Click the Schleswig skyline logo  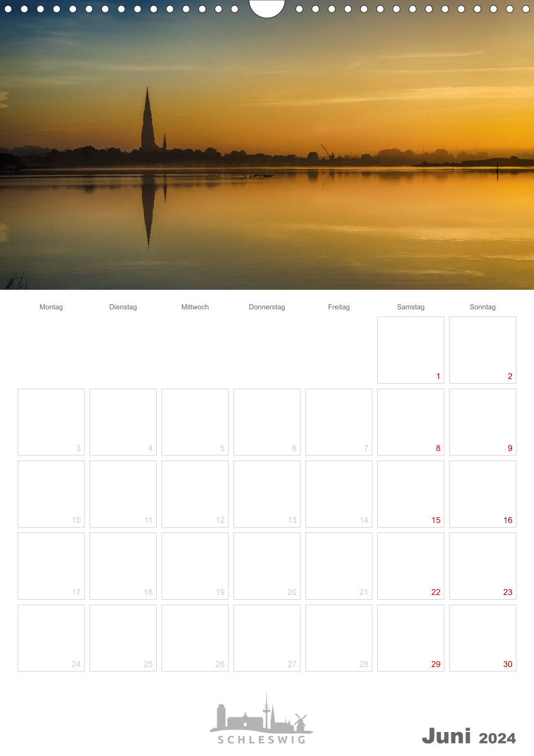pyautogui.click(x=261, y=718)
